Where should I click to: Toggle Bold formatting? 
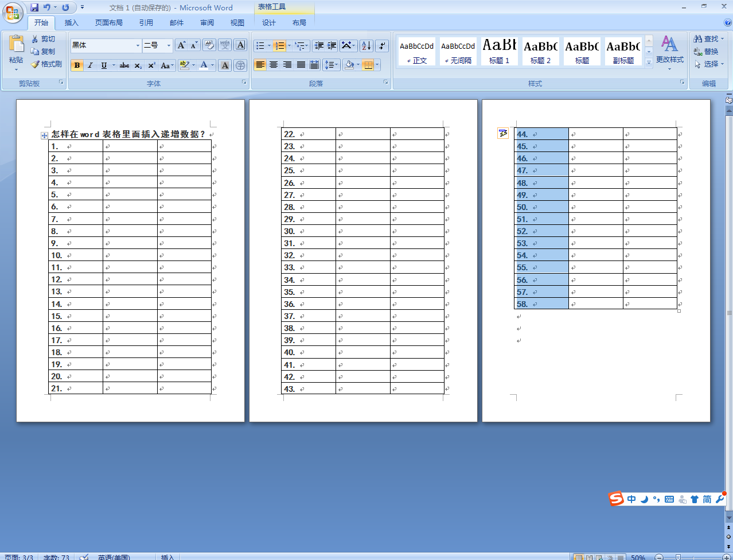[77, 65]
